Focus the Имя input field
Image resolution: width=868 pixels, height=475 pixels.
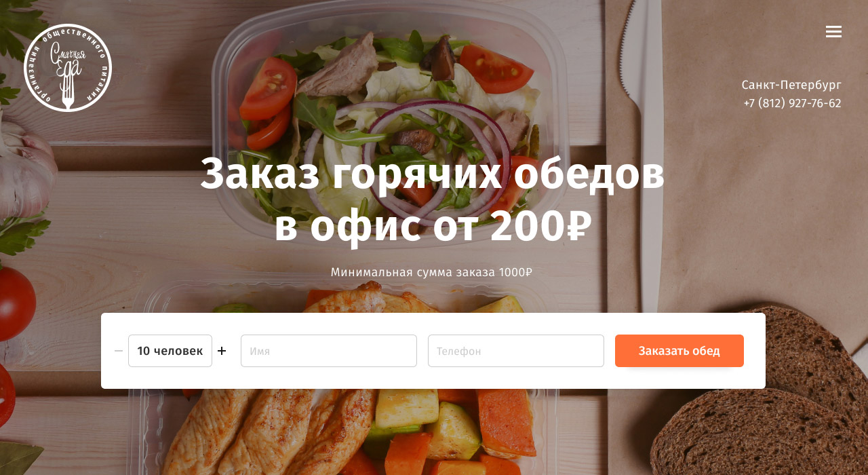(x=329, y=351)
